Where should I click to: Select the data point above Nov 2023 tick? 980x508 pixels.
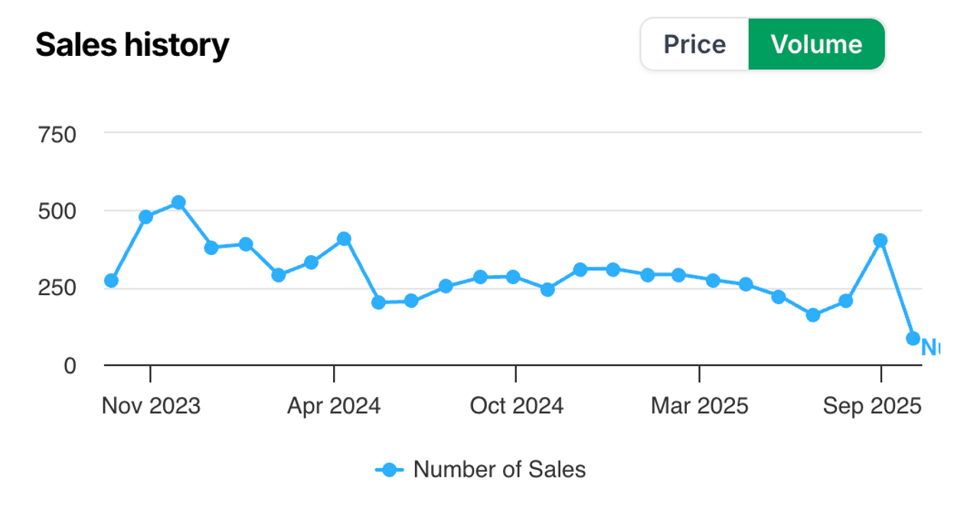pos(145,217)
